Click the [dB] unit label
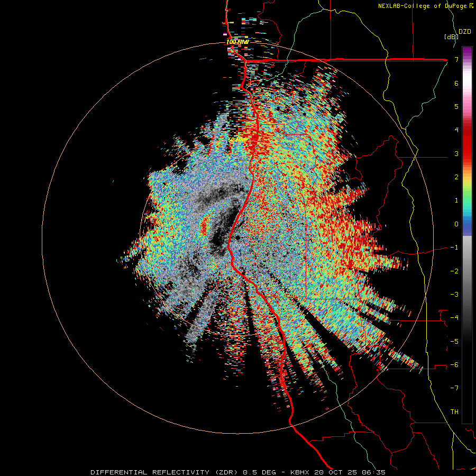This screenshot has height=476, width=476. (451, 36)
